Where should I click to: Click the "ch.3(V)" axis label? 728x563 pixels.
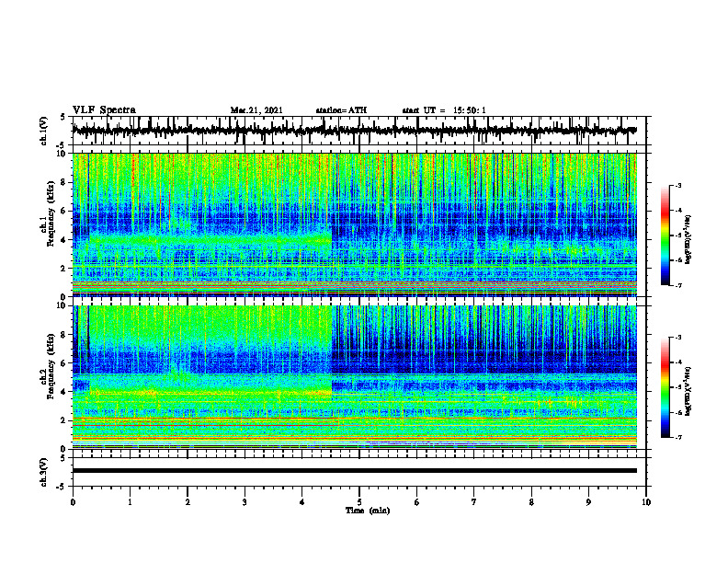(x=44, y=472)
